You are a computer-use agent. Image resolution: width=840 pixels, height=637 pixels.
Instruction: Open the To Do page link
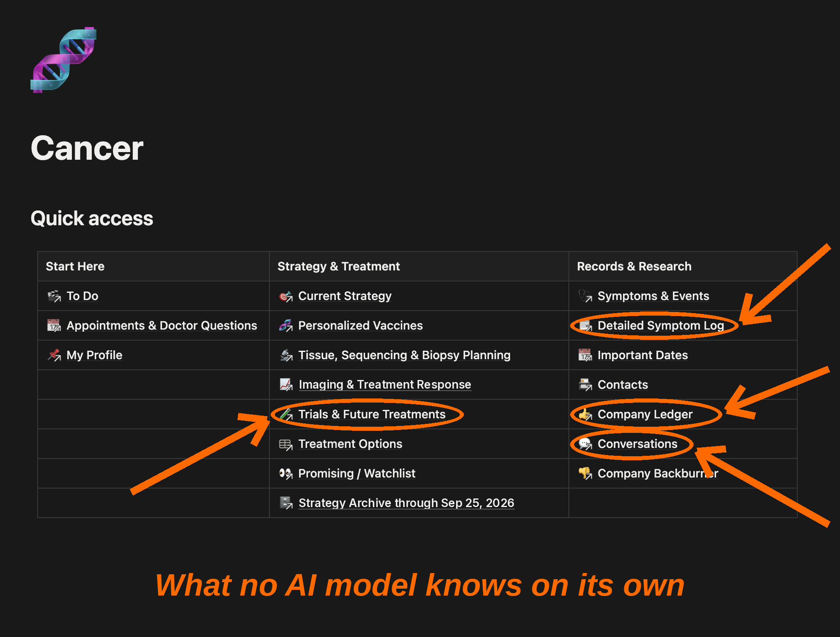pos(82,296)
